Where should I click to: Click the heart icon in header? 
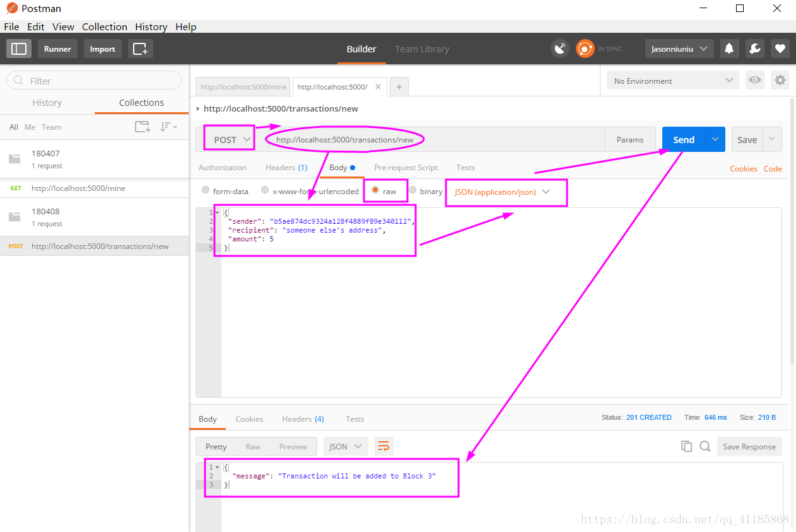coord(780,49)
